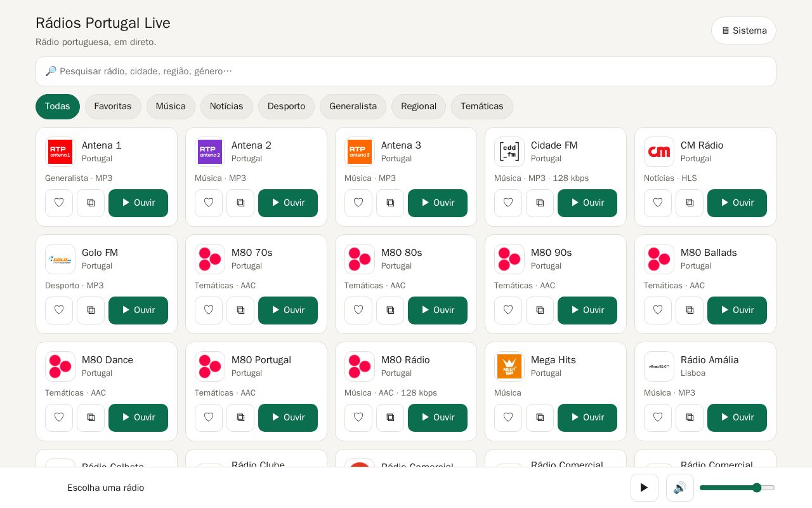The image size is (812, 508).
Task: Click the CM Rádio station logo
Action: click(659, 152)
